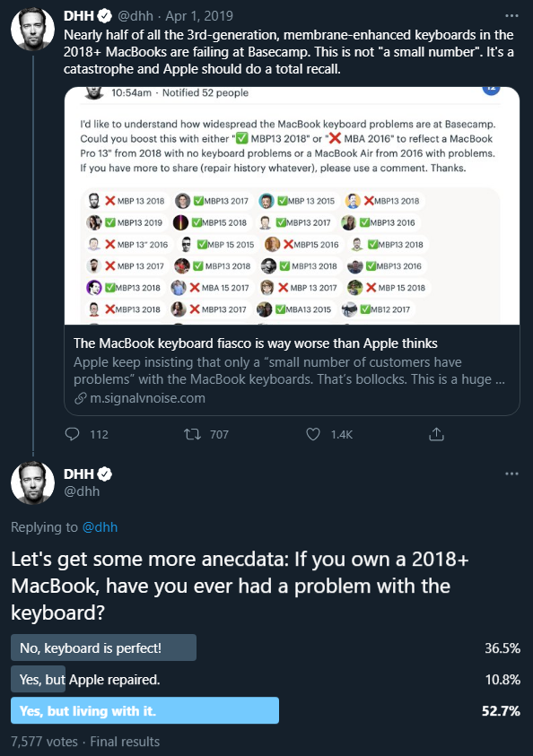Click verified badge on poll tweet author
The image size is (533, 756).
click(105, 474)
